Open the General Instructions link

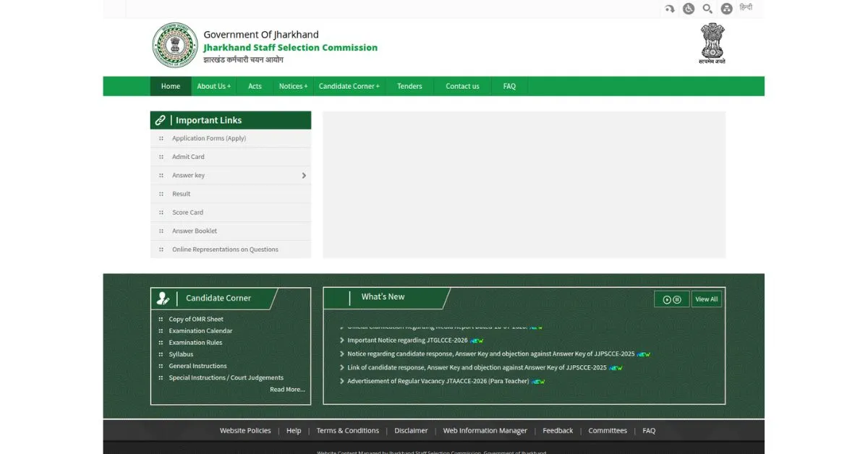coord(197,366)
